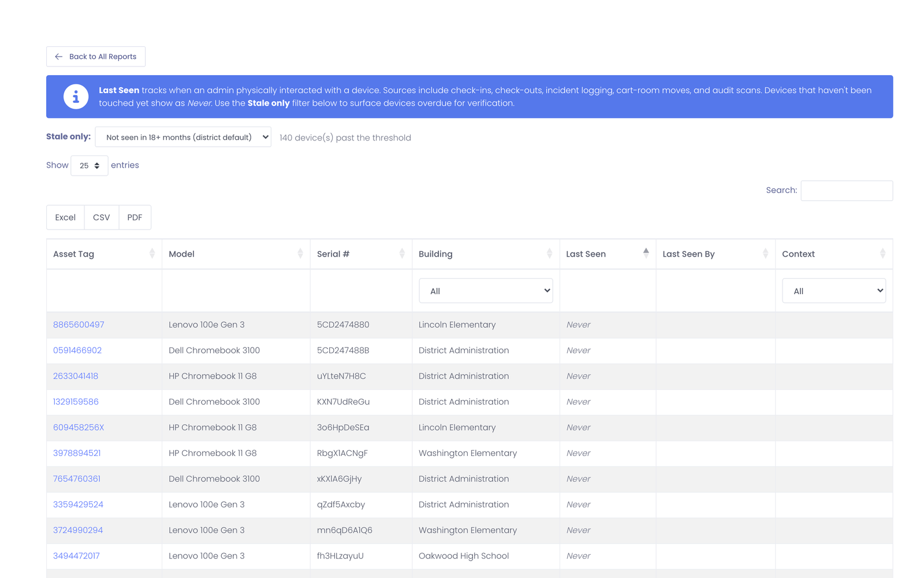Select serial number uYLteN7H8C
The image size is (924, 578).
point(341,376)
